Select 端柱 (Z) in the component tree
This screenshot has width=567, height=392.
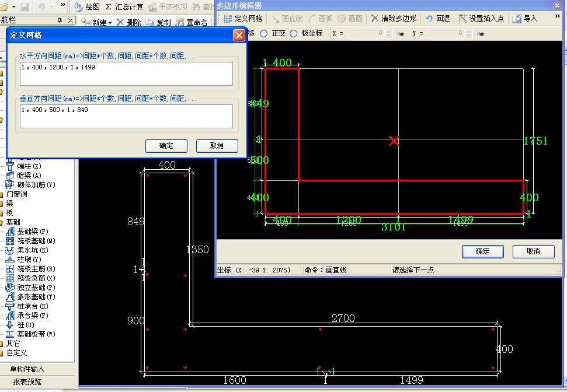(29, 166)
